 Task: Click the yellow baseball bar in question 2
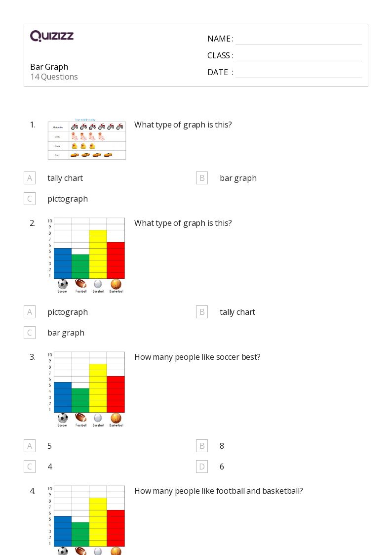(x=98, y=254)
